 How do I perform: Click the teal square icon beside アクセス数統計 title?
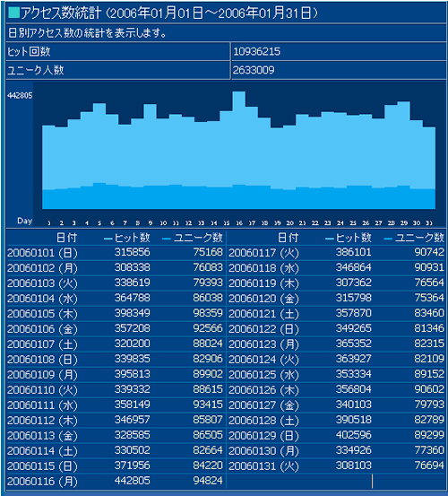[13, 13]
